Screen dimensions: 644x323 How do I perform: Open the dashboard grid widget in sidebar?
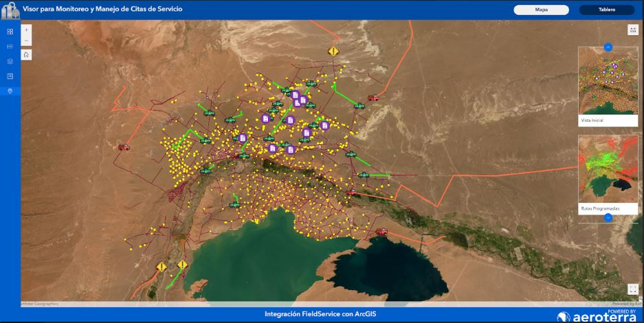point(10,32)
